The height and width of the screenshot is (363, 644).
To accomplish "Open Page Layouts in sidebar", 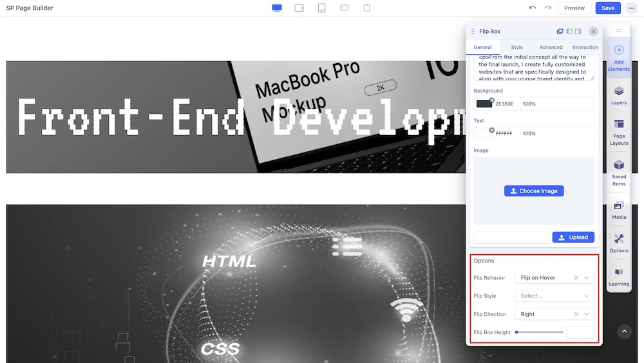I will point(619,132).
